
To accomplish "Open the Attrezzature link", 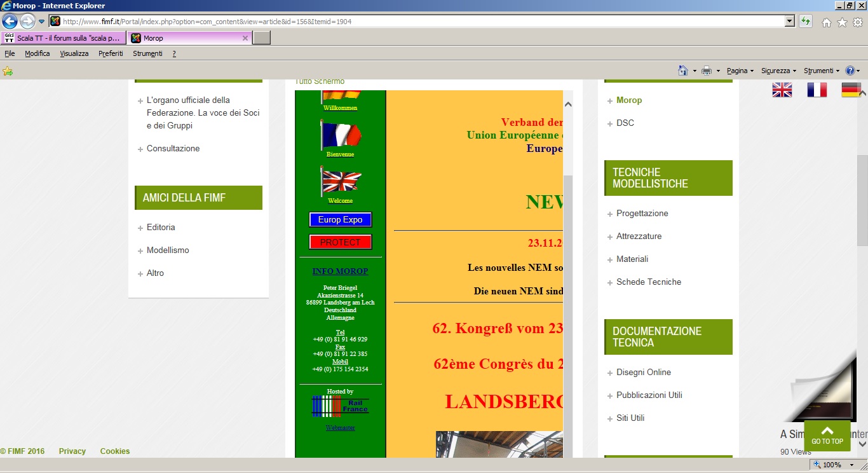I will [639, 236].
